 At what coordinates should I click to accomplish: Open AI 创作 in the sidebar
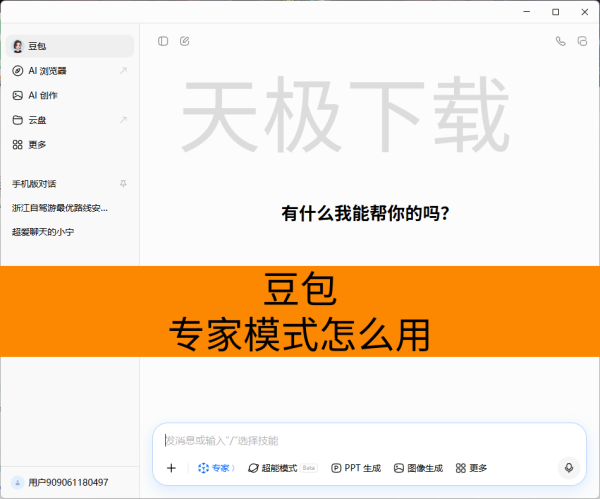click(x=43, y=95)
